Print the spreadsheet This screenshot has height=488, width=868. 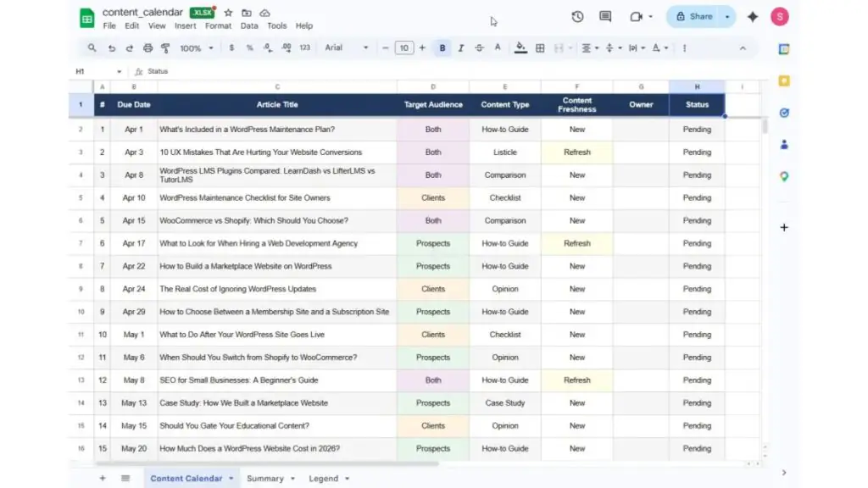[x=147, y=48]
